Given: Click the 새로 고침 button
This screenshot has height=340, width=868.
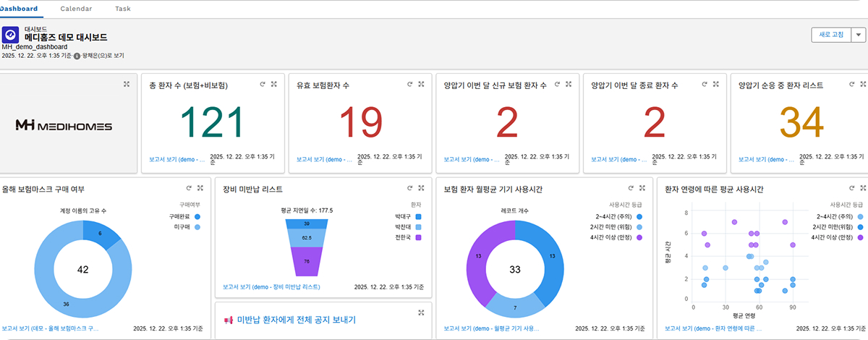Looking at the screenshot, I should [x=830, y=35].
